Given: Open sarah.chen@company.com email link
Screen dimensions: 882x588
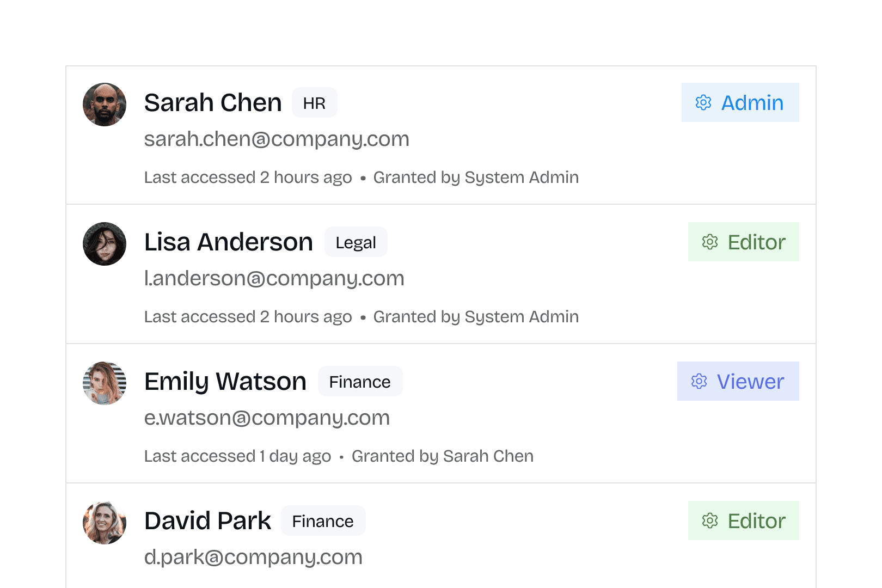Looking at the screenshot, I should click(x=277, y=139).
